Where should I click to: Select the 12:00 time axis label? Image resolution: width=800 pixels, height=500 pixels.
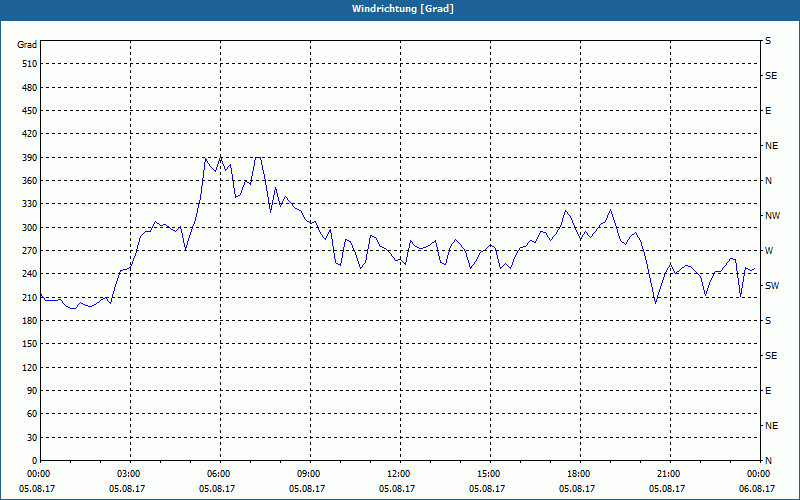[399, 474]
